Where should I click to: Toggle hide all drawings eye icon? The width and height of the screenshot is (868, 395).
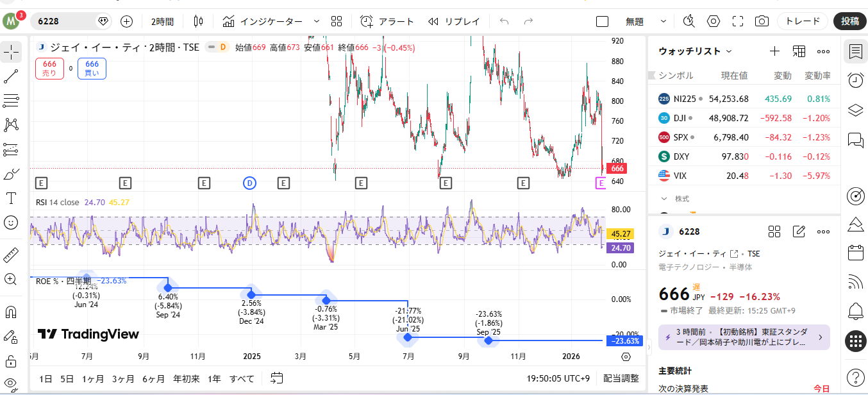coord(11,384)
